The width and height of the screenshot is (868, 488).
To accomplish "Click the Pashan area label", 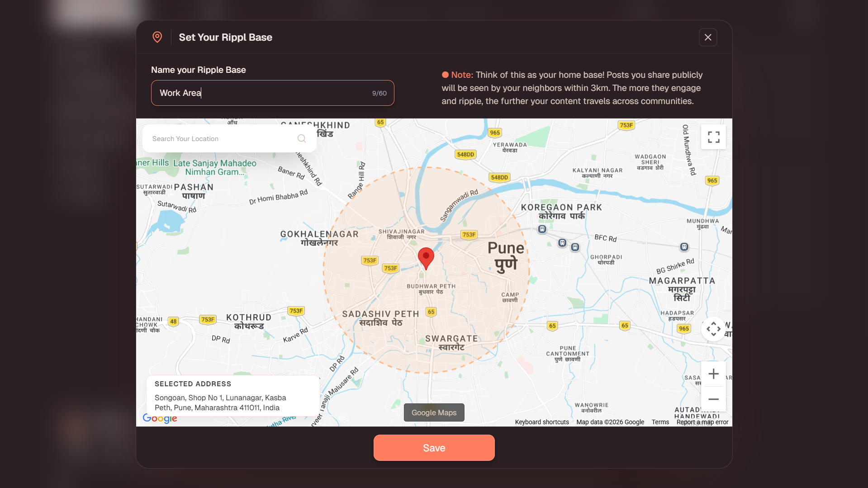I will (x=193, y=191).
